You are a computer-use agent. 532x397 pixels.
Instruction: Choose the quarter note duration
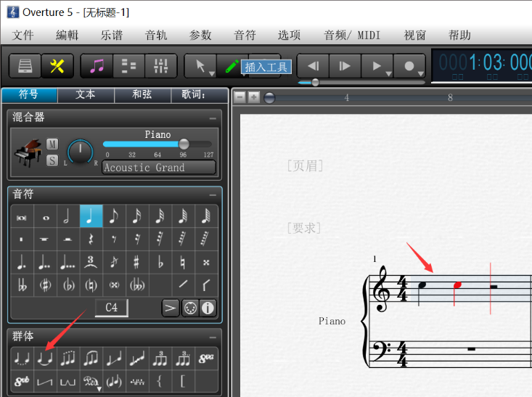pyautogui.click(x=91, y=216)
